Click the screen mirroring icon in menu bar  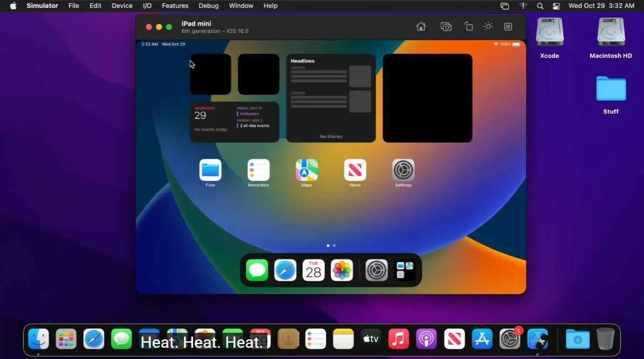click(505, 6)
